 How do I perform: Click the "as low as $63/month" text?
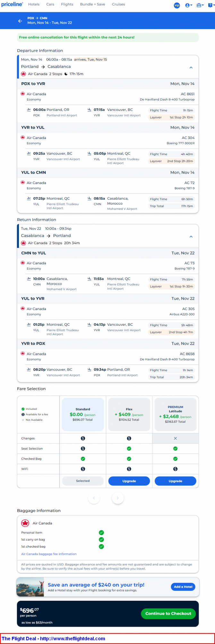(x=37, y=623)
